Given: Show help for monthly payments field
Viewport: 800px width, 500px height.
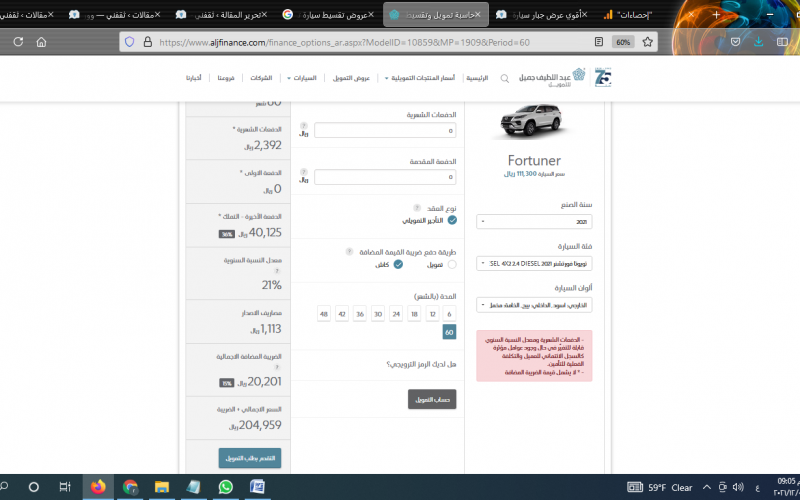Looking at the screenshot, I should click(x=304, y=126).
